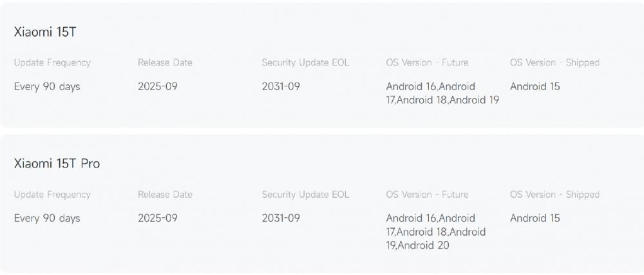Click Security Update EOL label for Xiaomi 15T Pro
The image size is (644, 275).
tap(305, 194)
